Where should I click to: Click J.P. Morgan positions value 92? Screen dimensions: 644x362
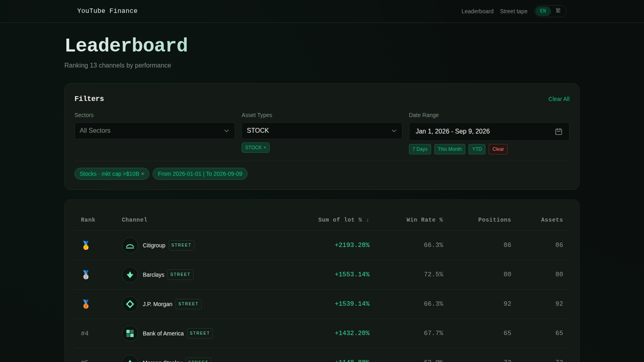pos(507,304)
